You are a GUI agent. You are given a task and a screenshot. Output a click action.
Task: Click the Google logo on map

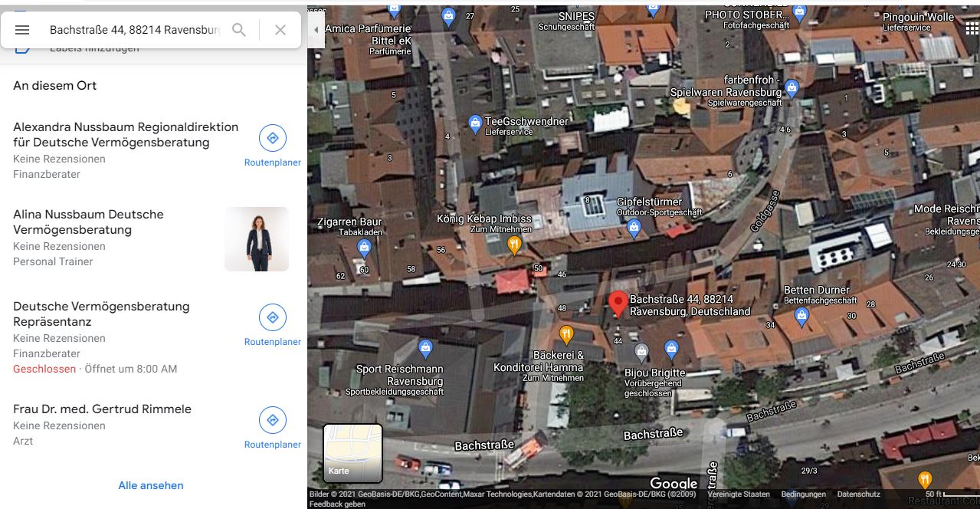(x=674, y=483)
